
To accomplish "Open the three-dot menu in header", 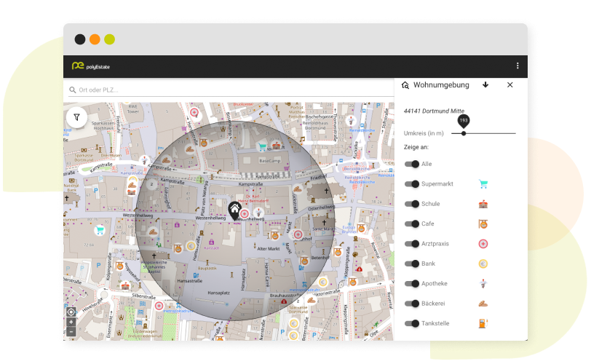I will tap(517, 66).
